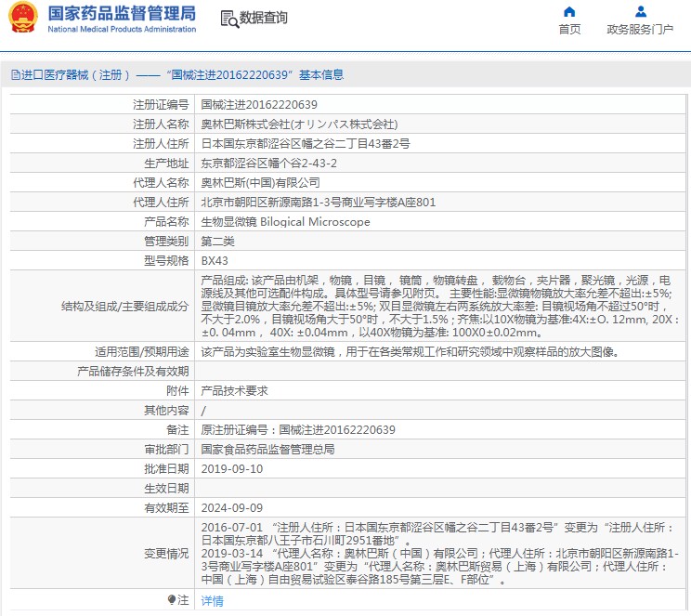691x616 pixels.
Task: Click the 审批部门 label
Action: (x=166, y=450)
